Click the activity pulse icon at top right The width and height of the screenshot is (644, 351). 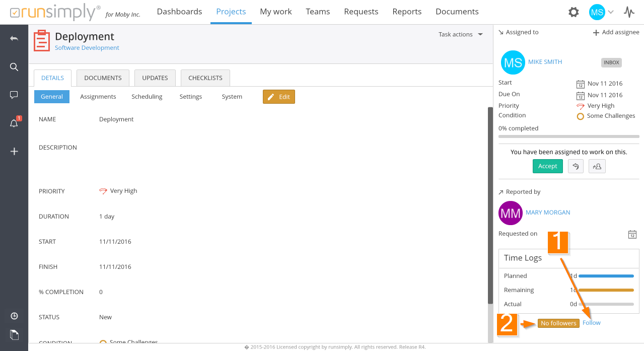click(629, 12)
